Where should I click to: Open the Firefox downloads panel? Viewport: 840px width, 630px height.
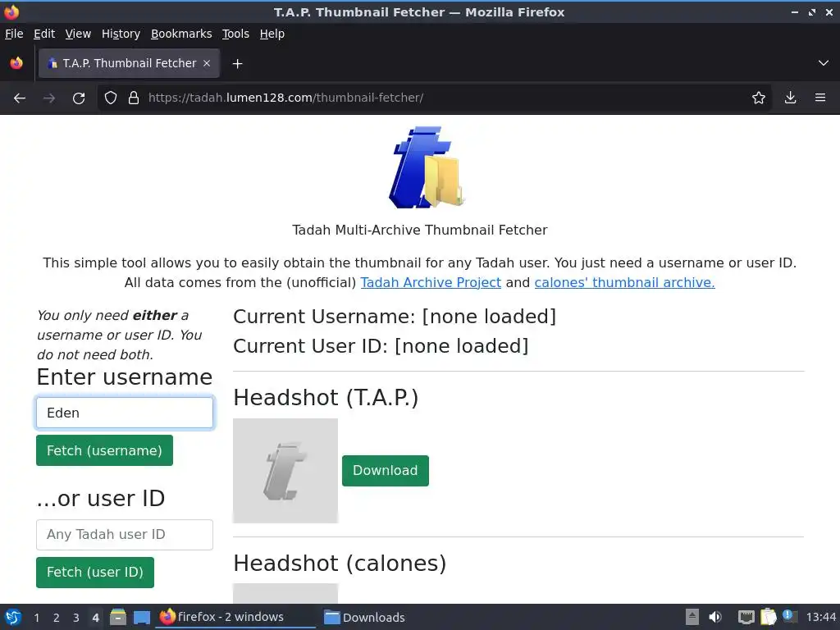tap(790, 98)
